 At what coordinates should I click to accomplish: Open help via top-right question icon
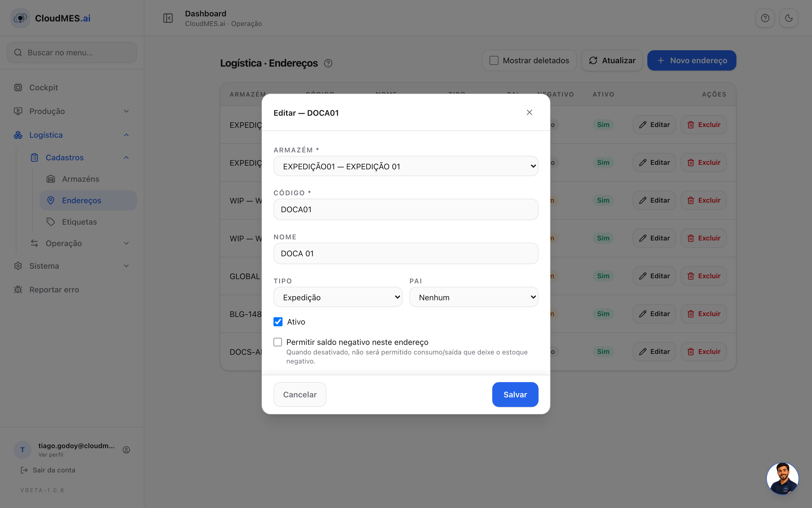pos(765,18)
